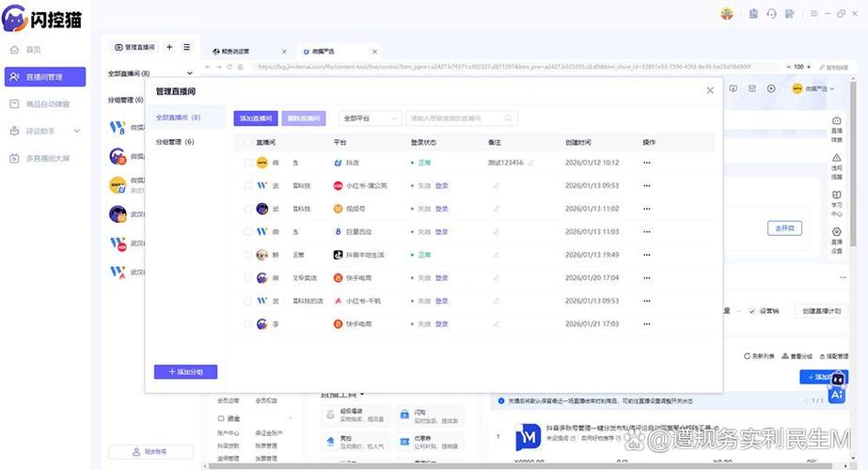The height and width of the screenshot is (470, 868).
Task: Click the 管理直播间 button above the list
Action: point(134,48)
